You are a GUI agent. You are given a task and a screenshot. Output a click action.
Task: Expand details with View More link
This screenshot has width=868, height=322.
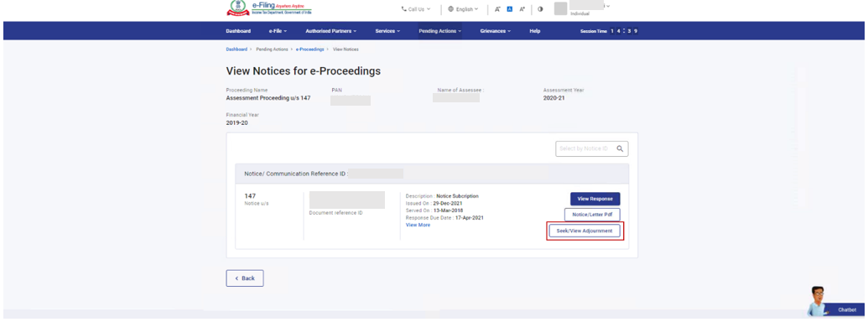tap(418, 226)
